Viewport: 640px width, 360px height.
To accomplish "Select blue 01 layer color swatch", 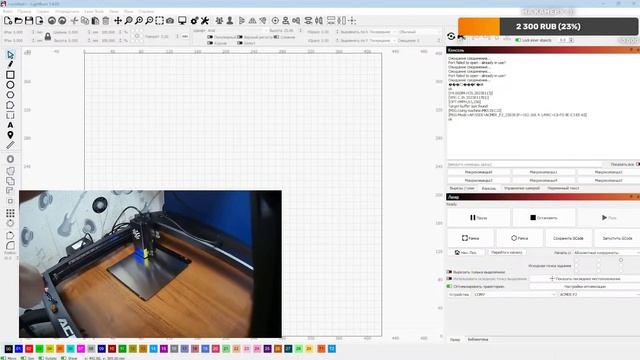I will (19, 349).
